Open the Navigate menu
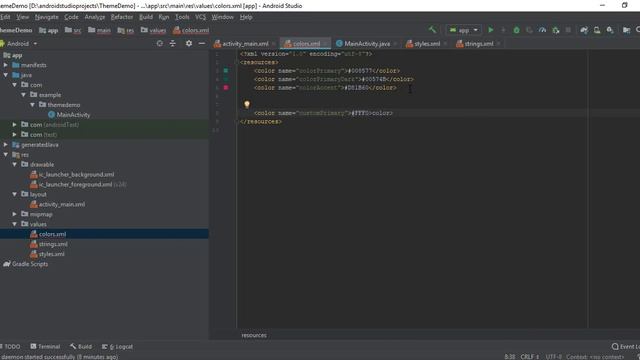The image size is (640, 360). (x=47, y=17)
